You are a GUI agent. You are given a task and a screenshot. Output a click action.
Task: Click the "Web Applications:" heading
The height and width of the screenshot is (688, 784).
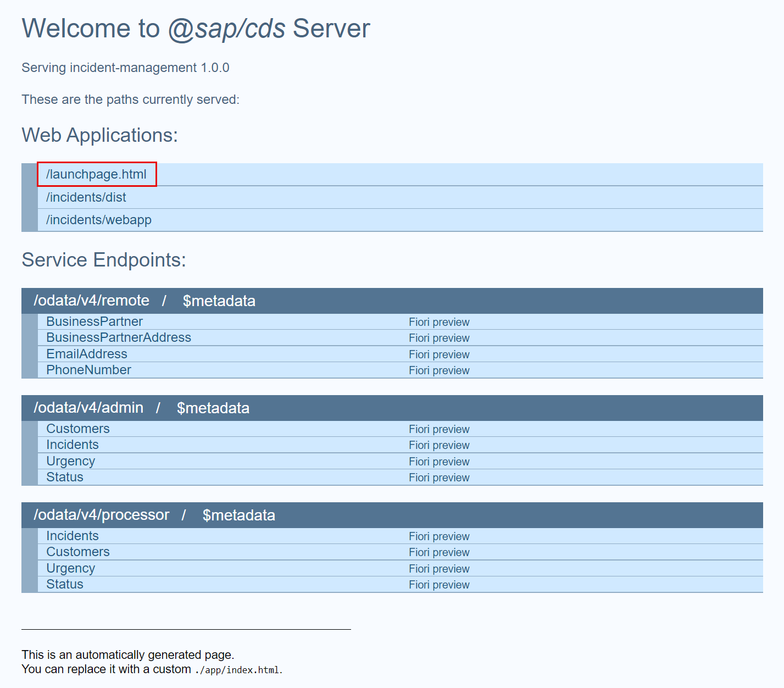point(100,135)
